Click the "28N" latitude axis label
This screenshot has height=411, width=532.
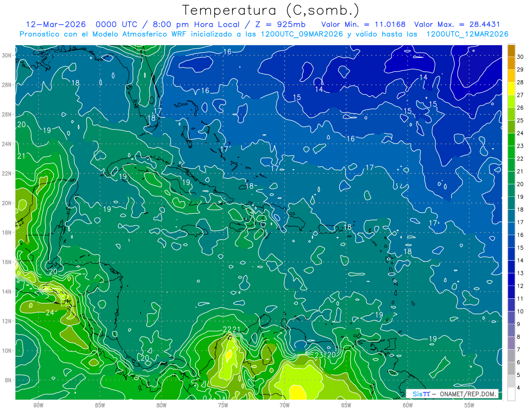[7, 85]
